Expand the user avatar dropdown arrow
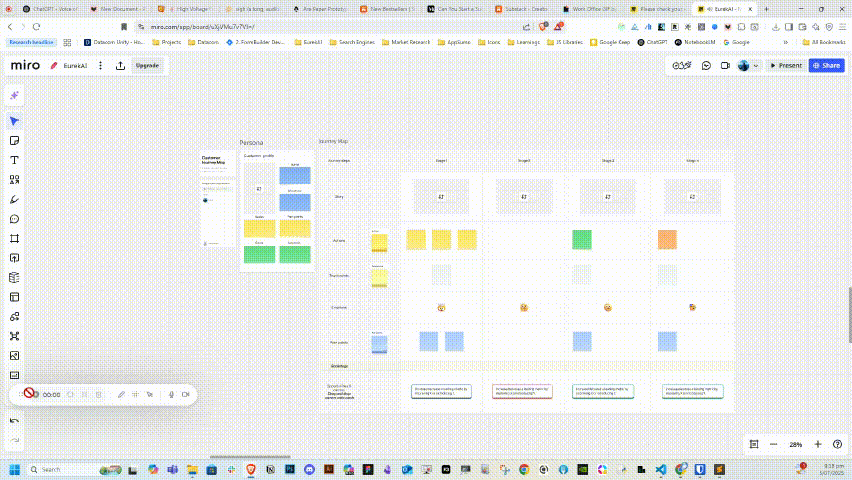 [756, 65]
